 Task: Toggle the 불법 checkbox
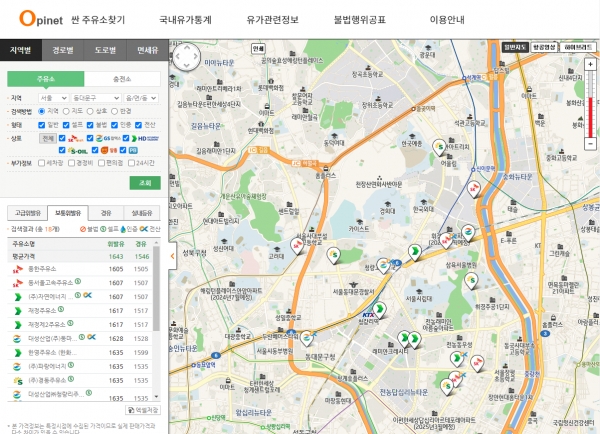[90, 125]
